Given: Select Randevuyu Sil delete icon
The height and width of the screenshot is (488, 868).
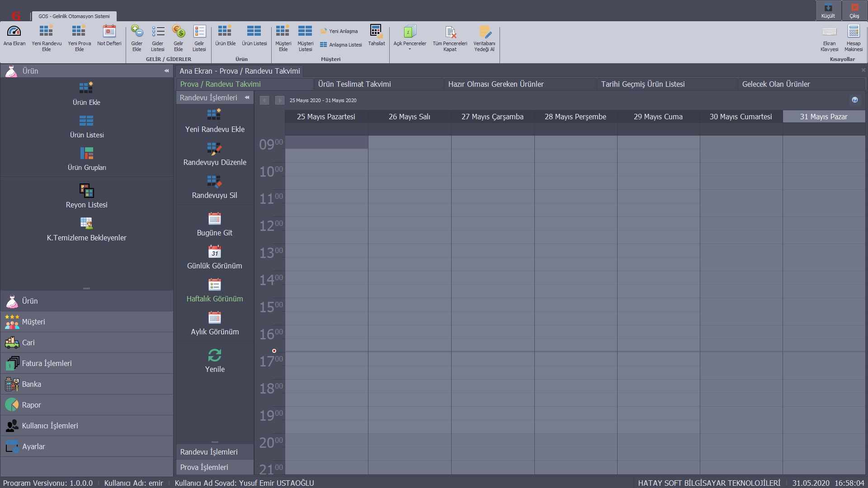Looking at the screenshot, I should pos(215,182).
